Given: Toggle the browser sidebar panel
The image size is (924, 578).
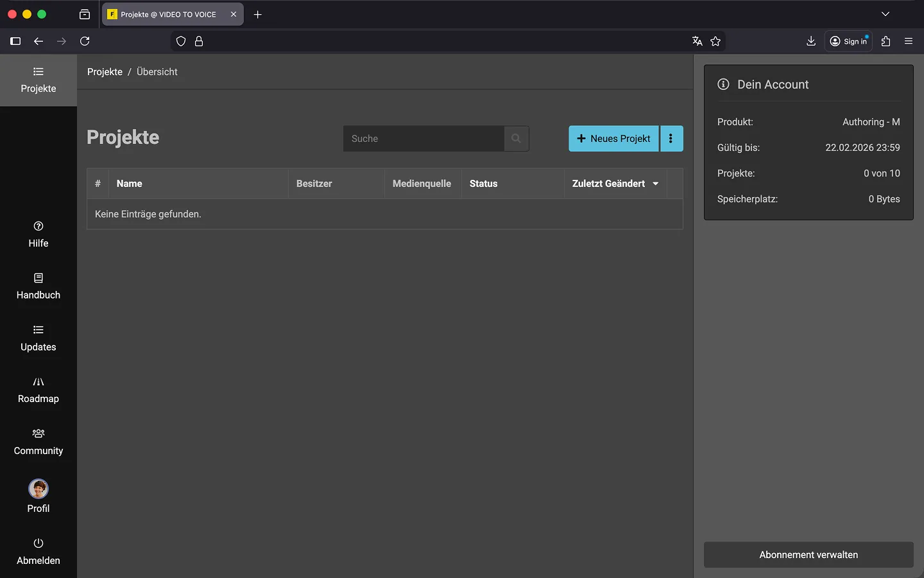Looking at the screenshot, I should click(x=15, y=41).
